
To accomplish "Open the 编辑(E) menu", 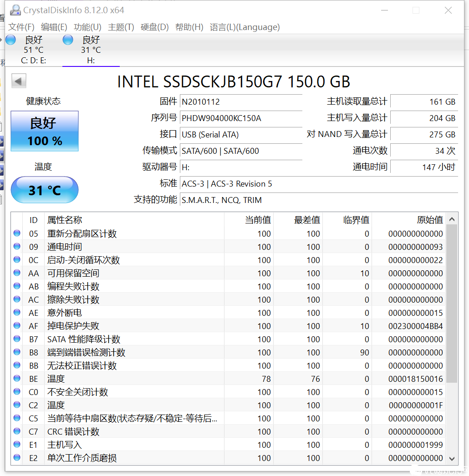I will 54,27.
